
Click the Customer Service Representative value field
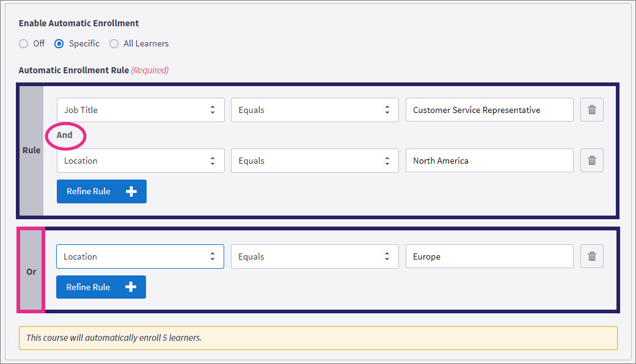click(x=489, y=110)
